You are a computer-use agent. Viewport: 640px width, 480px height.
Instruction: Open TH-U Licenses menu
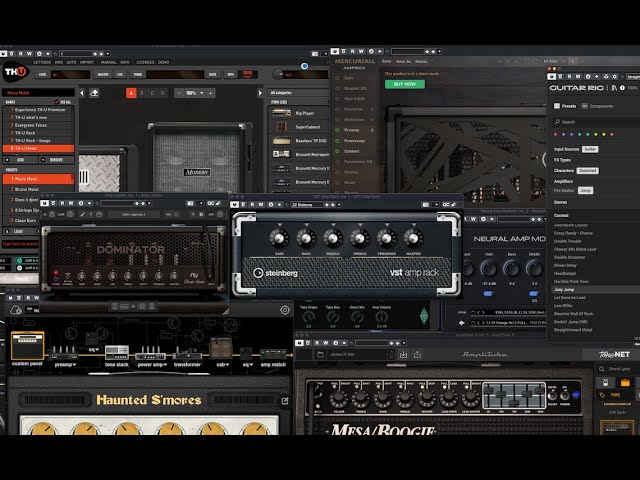(145, 62)
